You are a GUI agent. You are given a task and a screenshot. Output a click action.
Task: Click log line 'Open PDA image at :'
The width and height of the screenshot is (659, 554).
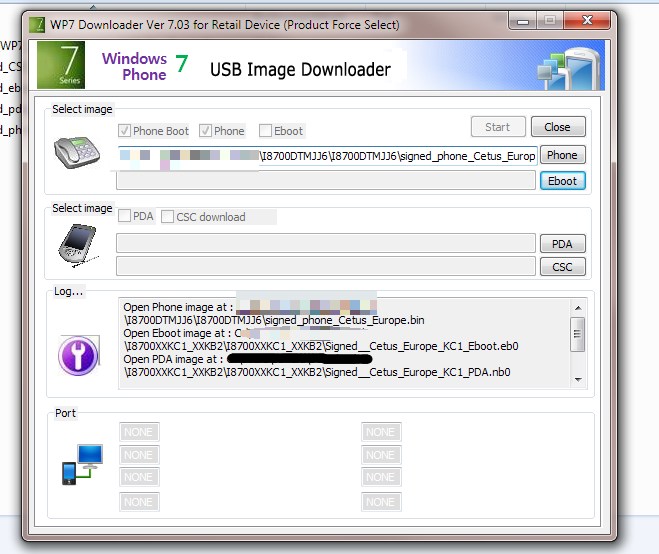click(x=173, y=359)
